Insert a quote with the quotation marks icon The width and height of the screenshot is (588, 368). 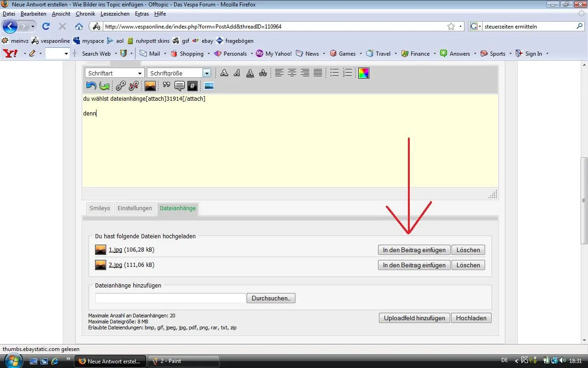(166, 86)
